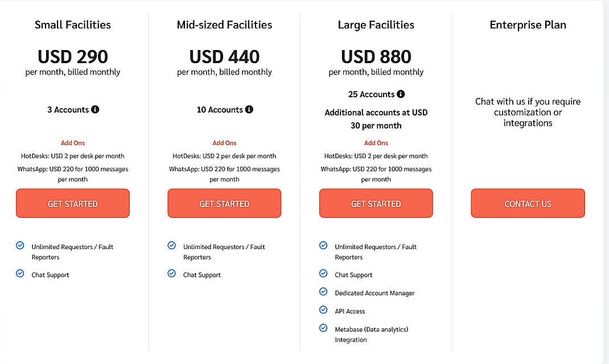Open Add Ons under Mid-sized Facilities
Image resolution: width=609 pixels, height=364 pixels.
[224, 143]
